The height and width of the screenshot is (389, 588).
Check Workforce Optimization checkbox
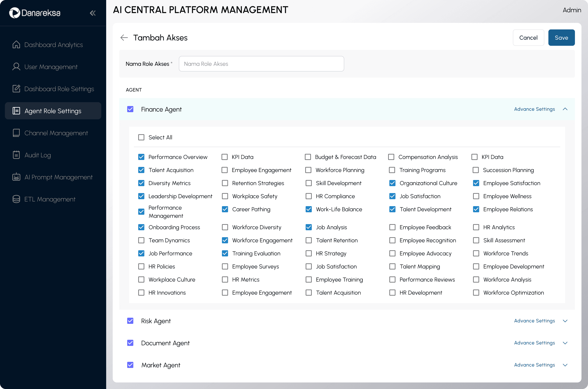click(476, 293)
